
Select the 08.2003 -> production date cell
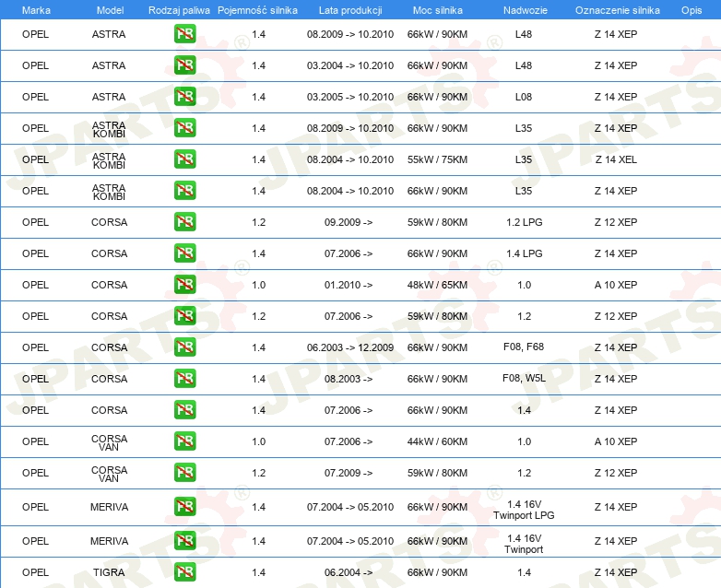[349, 380]
